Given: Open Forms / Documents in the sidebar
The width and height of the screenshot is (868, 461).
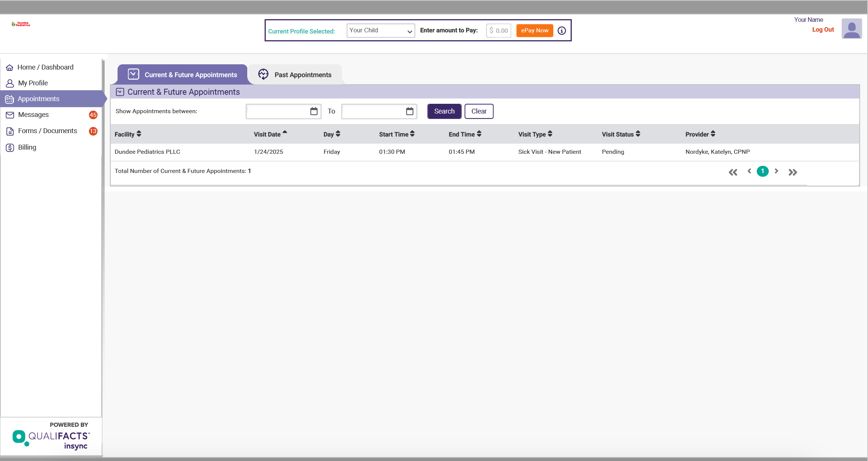Looking at the screenshot, I should (47, 131).
